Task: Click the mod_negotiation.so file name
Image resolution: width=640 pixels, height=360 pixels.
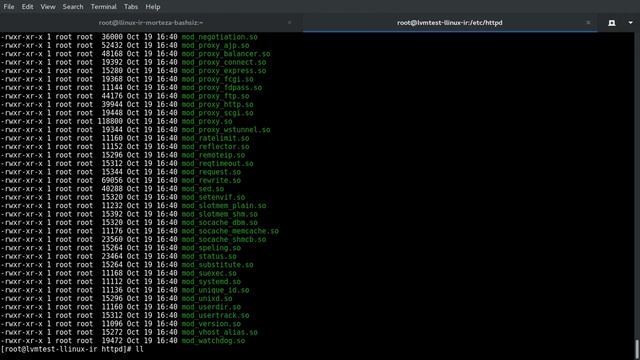Action: pos(220,37)
